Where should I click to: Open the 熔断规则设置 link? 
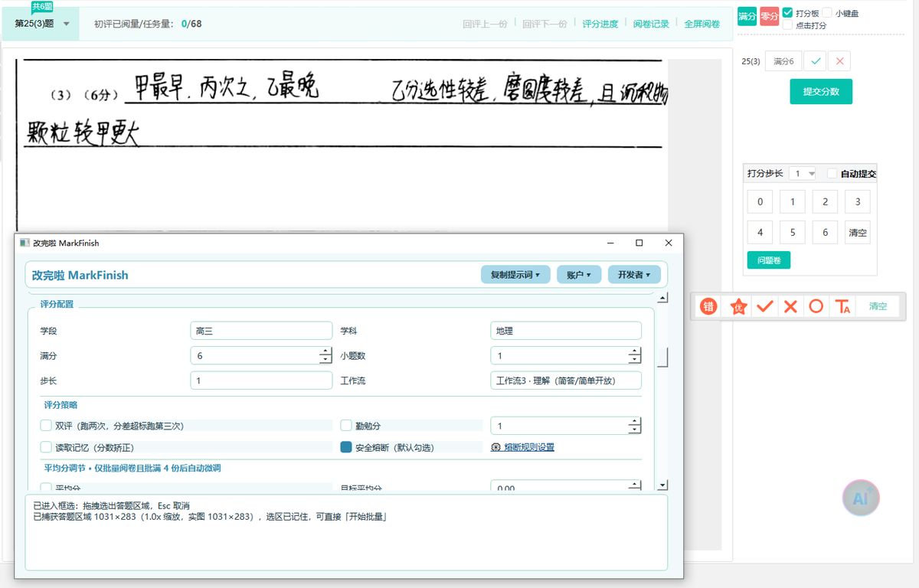[x=523, y=447]
